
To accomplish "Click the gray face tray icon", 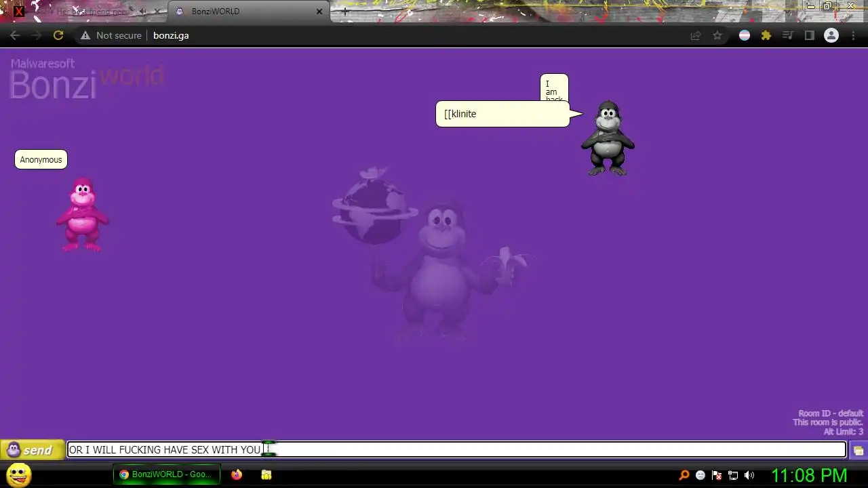I will point(701,475).
